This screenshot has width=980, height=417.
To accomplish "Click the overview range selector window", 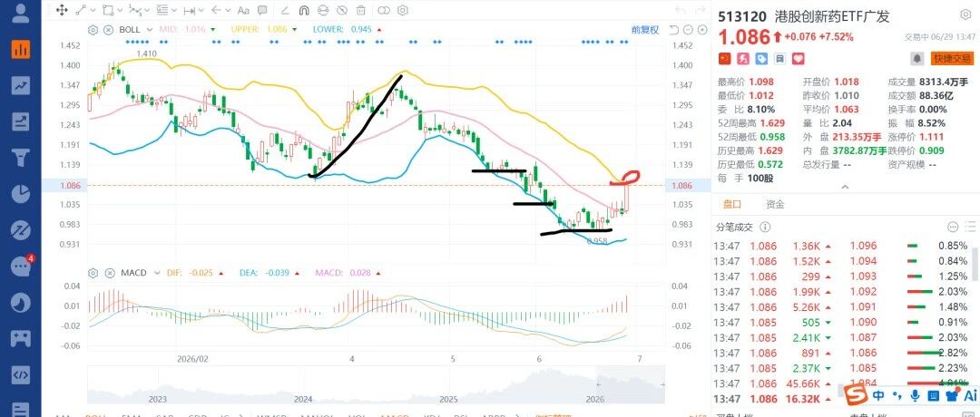I will pos(630,384).
